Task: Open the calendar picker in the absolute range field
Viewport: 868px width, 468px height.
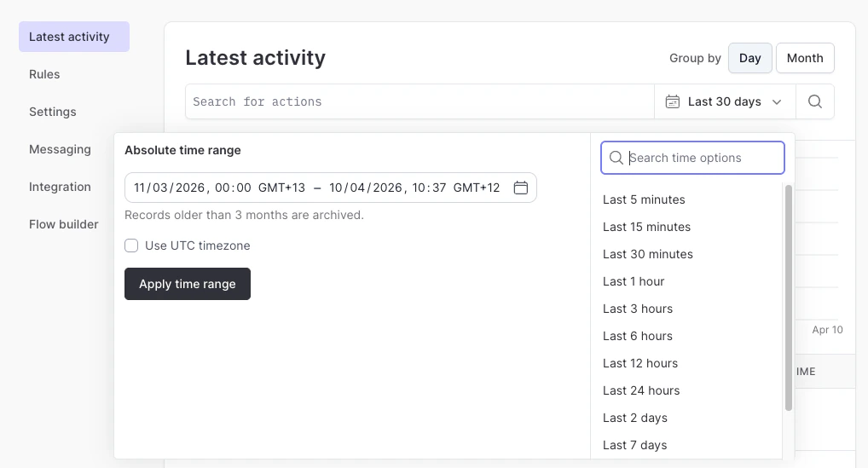Action: tap(520, 188)
